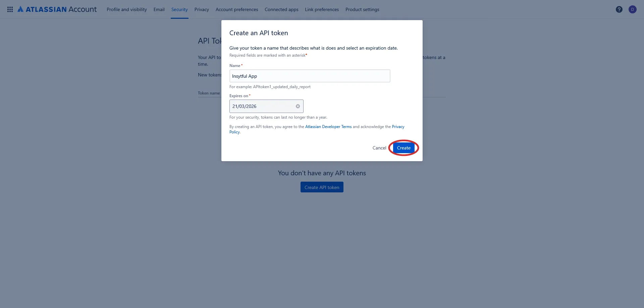This screenshot has width=644, height=308.
Task: Open the Privacy Policy link
Action: tap(398, 127)
